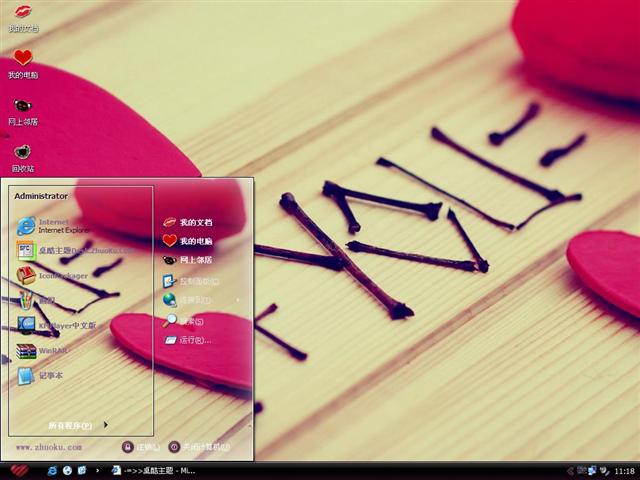The image size is (640, 480).
Task: Open 记事本 notepad from start menu
Action: pyautogui.click(x=40, y=376)
